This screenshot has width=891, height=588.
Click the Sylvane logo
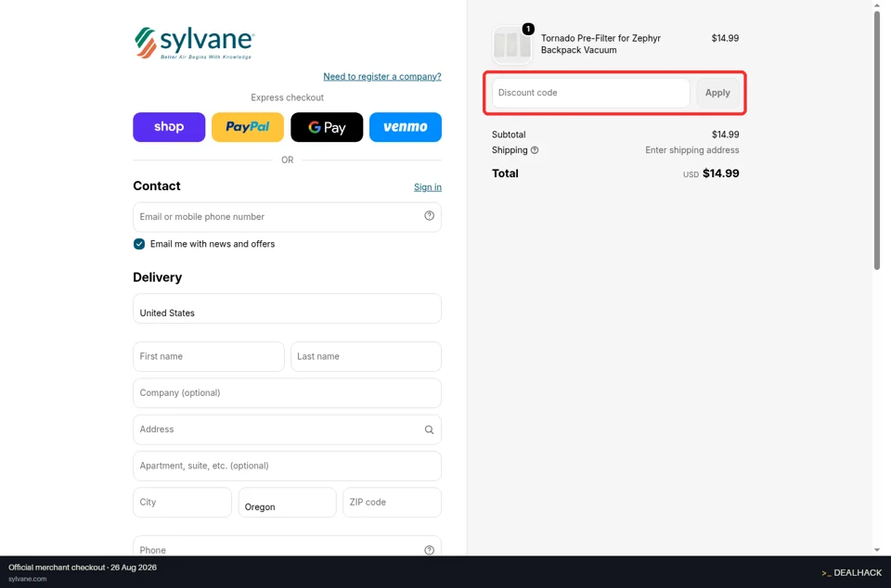(194, 44)
